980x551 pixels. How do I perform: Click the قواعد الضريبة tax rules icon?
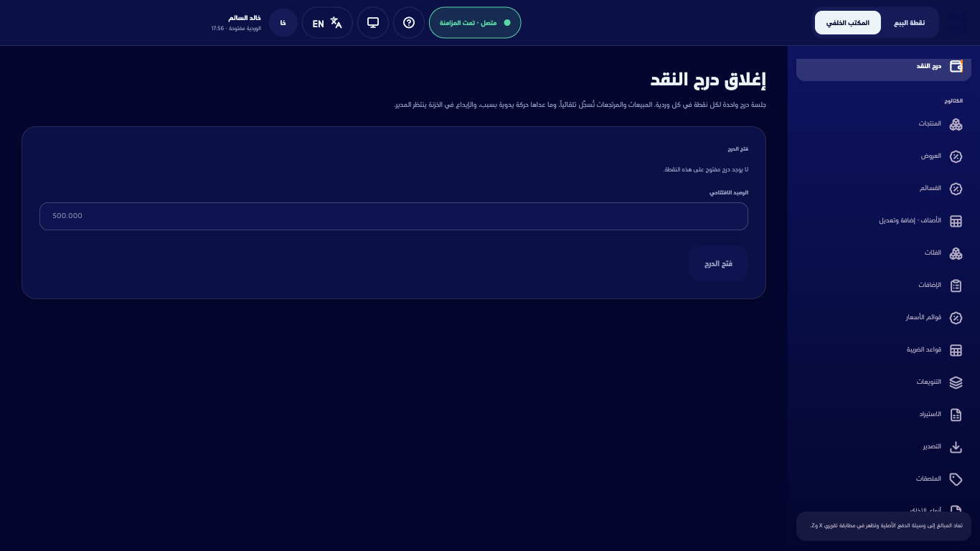pos(956,350)
